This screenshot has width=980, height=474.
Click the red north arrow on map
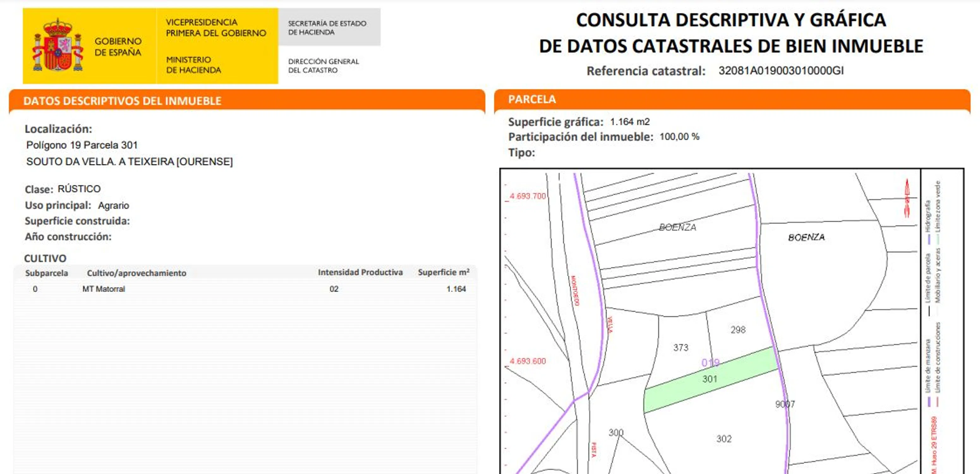click(x=907, y=198)
